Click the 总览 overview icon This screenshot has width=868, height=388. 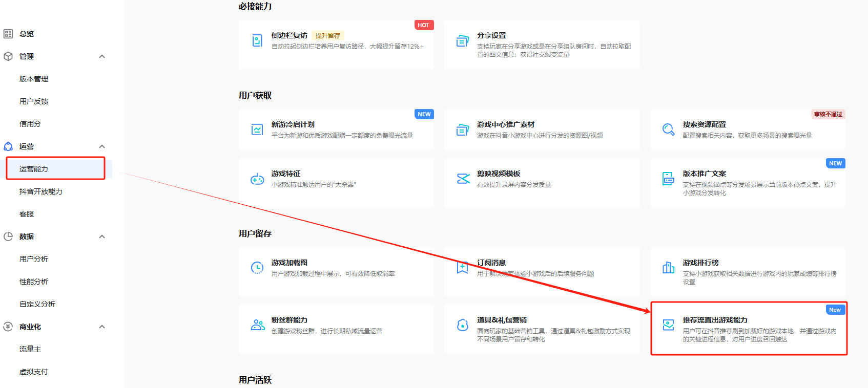[8, 34]
